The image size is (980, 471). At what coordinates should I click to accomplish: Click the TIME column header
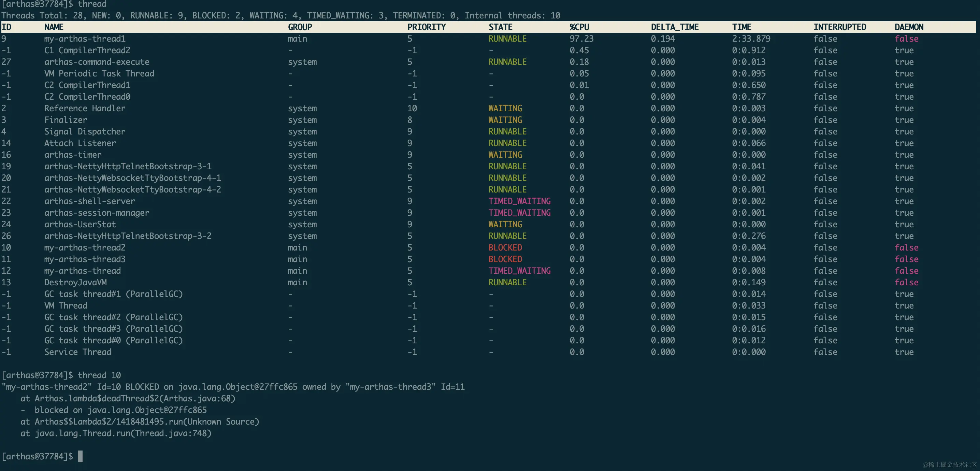coord(741,27)
